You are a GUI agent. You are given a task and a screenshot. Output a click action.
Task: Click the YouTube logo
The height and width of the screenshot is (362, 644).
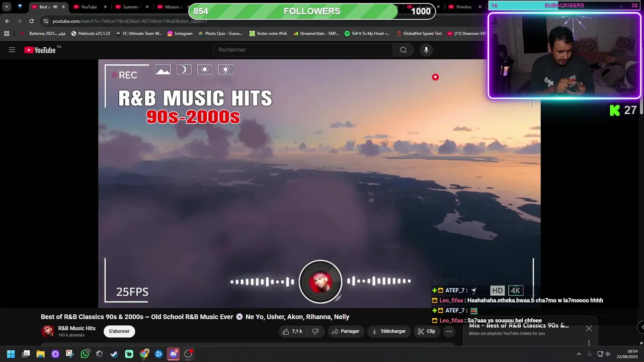(40, 50)
